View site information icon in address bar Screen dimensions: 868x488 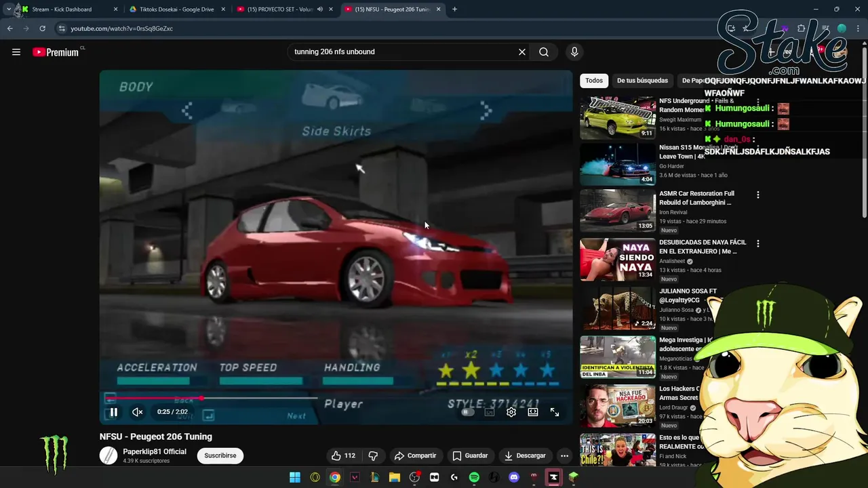pyautogui.click(x=62, y=28)
